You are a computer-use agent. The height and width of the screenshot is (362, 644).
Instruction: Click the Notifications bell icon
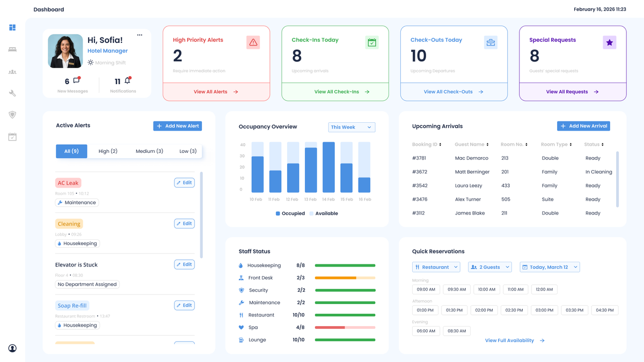pyautogui.click(x=128, y=81)
